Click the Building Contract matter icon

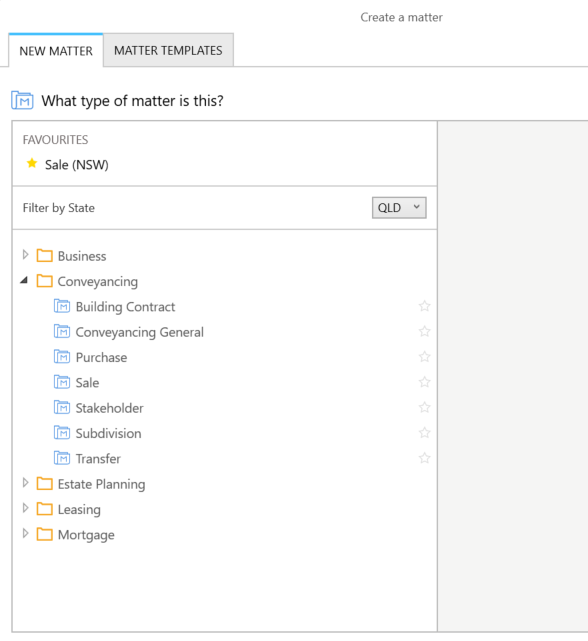click(x=62, y=306)
